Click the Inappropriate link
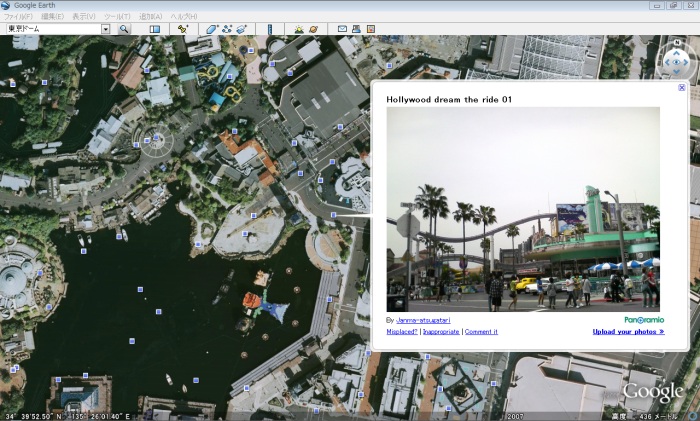 coord(441,332)
